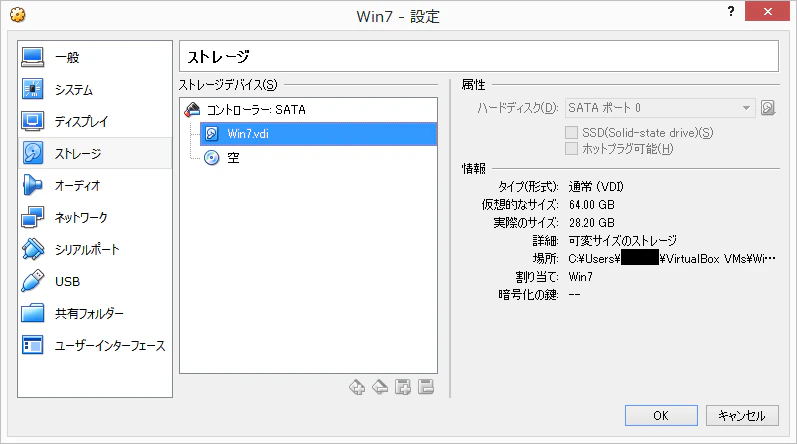
Task: Open the 一般 (General) settings category
Action: pyautogui.click(x=95, y=57)
